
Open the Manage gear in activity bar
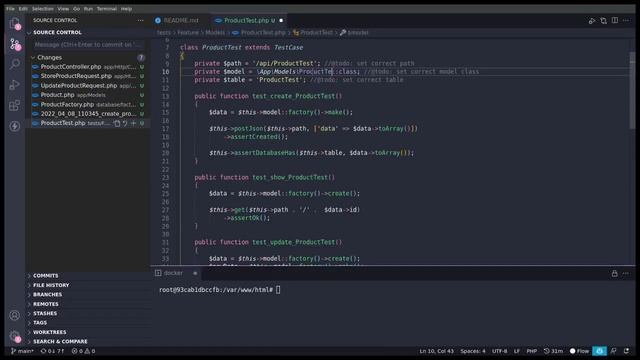(x=15, y=336)
